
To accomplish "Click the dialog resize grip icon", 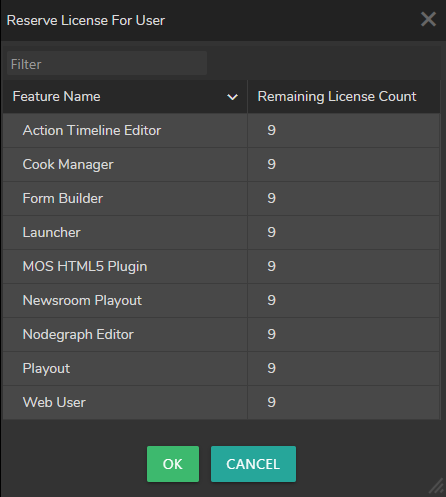I will tap(437, 487).
